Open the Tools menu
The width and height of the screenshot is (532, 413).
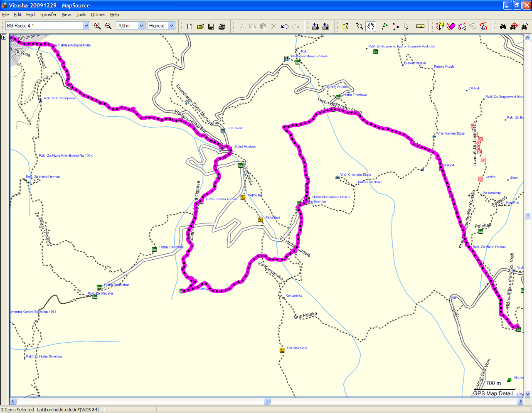(x=81, y=15)
